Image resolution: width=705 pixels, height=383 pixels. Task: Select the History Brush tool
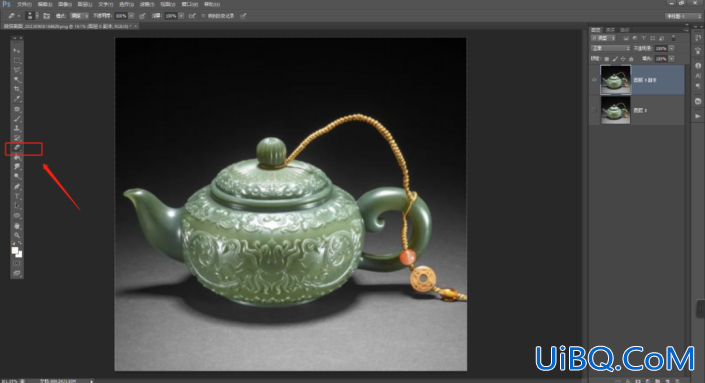[x=17, y=138]
